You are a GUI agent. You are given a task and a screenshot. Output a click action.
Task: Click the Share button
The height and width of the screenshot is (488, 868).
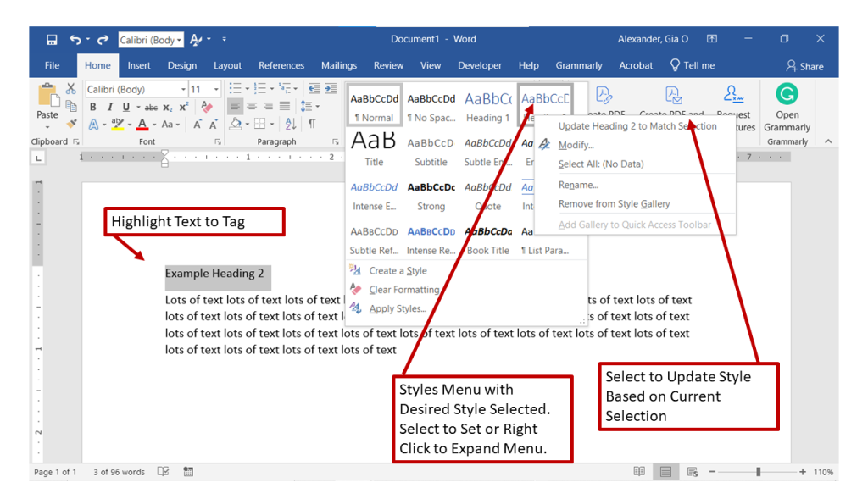(804, 65)
